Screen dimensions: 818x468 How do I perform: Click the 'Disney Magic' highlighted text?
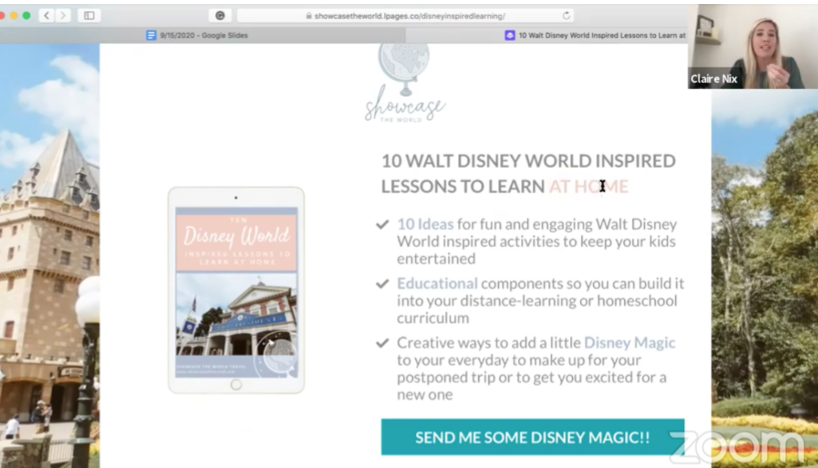pos(630,343)
